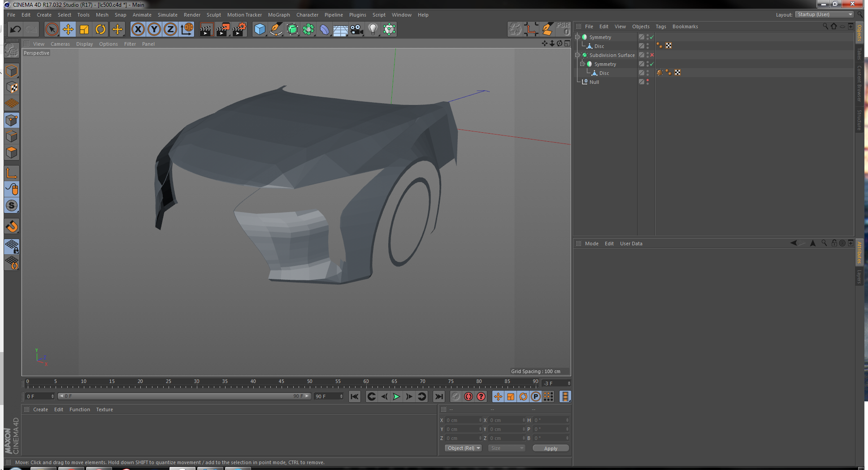The height and width of the screenshot is (470, 868).
Task: Add a Cube primitive object
Action: (x=260, y=30)
